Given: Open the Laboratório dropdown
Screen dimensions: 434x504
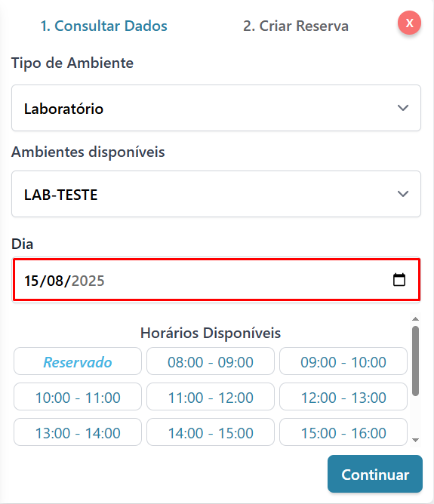Looking at the screenshot, I should (216, 108).
